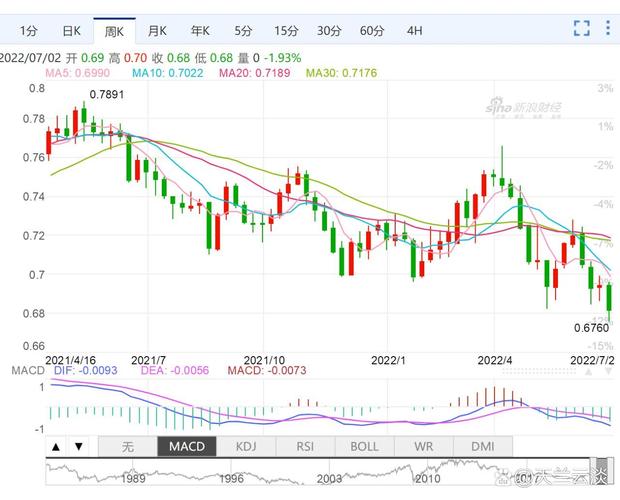Select the 4H interval tab

414,31
